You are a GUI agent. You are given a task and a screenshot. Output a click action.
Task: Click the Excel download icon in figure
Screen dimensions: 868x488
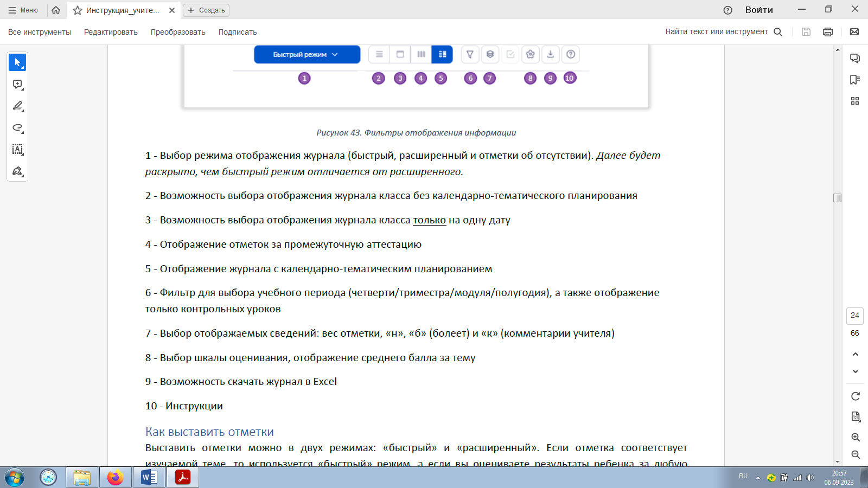pyautogui.click(x=550, y=54)
